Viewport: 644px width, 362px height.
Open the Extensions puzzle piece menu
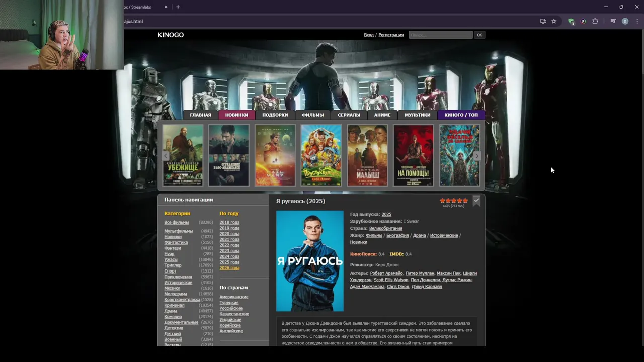pos(595,21)
